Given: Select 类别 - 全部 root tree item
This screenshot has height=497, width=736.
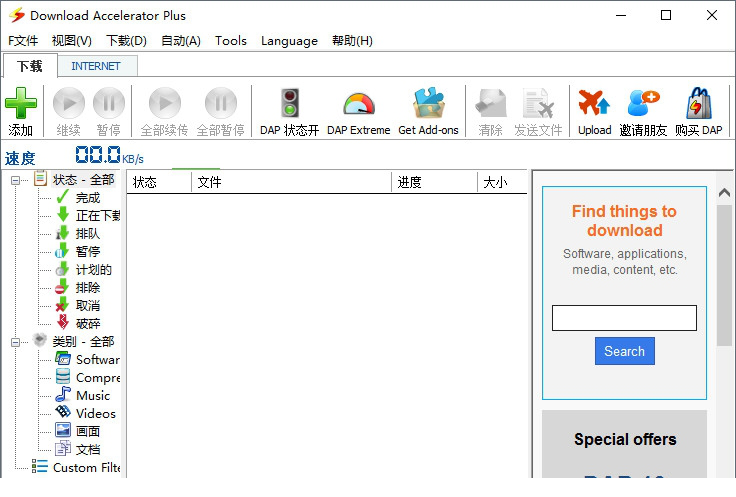Looking at the screenshot, I should point(84,342).
